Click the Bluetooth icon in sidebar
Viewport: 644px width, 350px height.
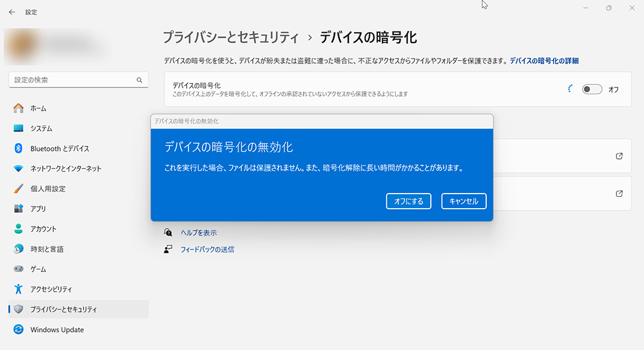(18, 148)
